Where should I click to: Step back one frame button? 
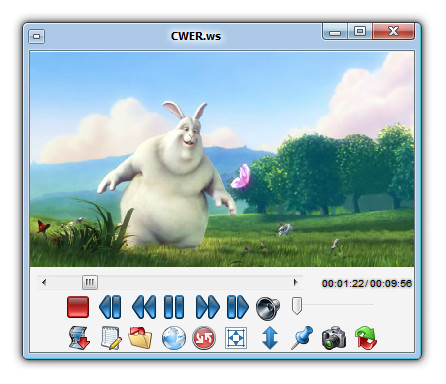(110, 307)
